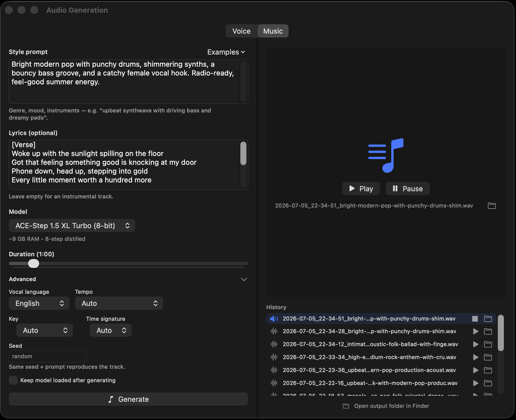The height and width of the screenshot is (420, 516).
Task: Click waveform icon of the 22-22-16 track
Action: [274, 383]
